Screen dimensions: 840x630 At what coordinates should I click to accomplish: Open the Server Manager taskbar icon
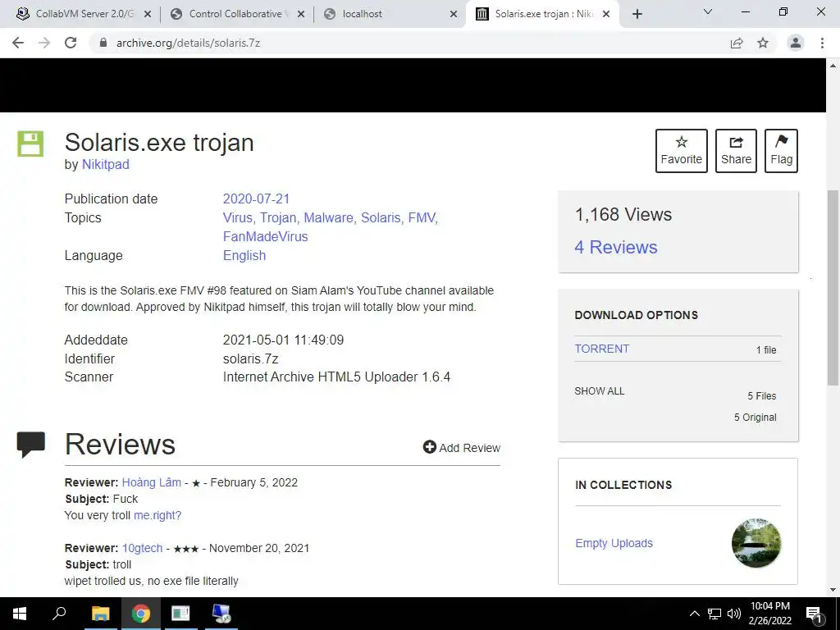[180, 614]
